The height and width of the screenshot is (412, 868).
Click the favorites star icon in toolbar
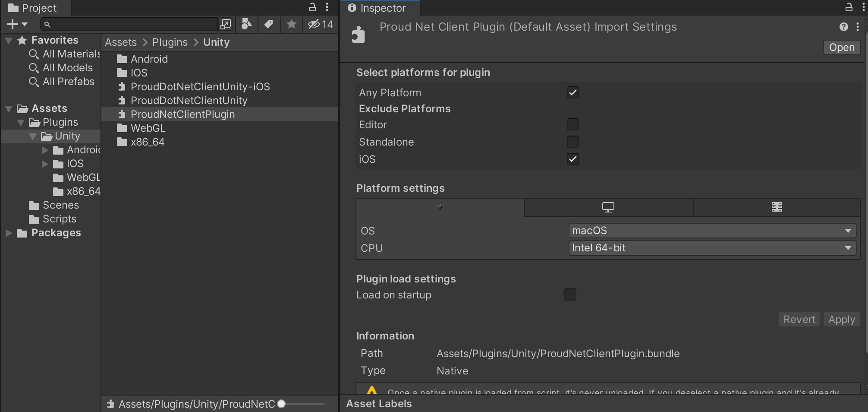tap(292, 24)
